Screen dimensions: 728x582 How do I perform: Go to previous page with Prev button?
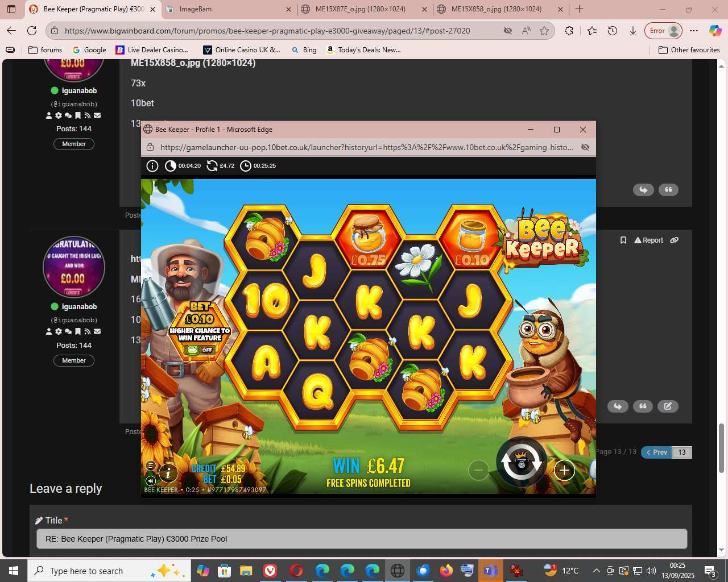point(656,452)
